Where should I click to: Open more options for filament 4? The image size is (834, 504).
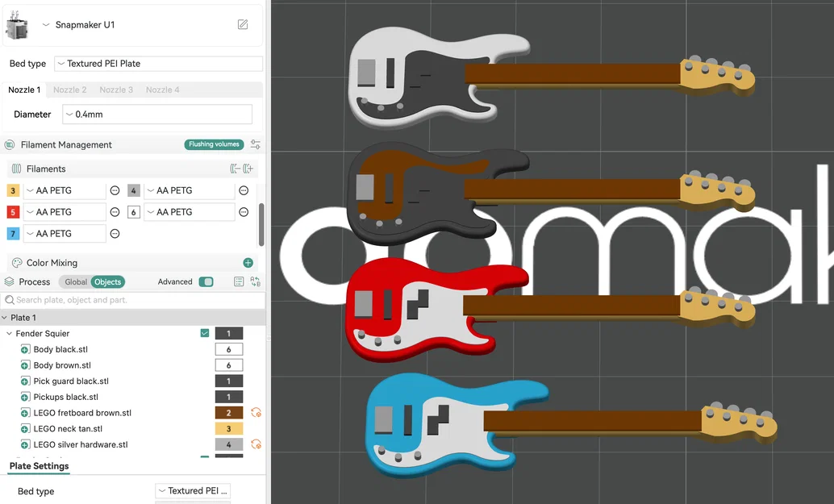pyautogui.click(x=244, y=190)
